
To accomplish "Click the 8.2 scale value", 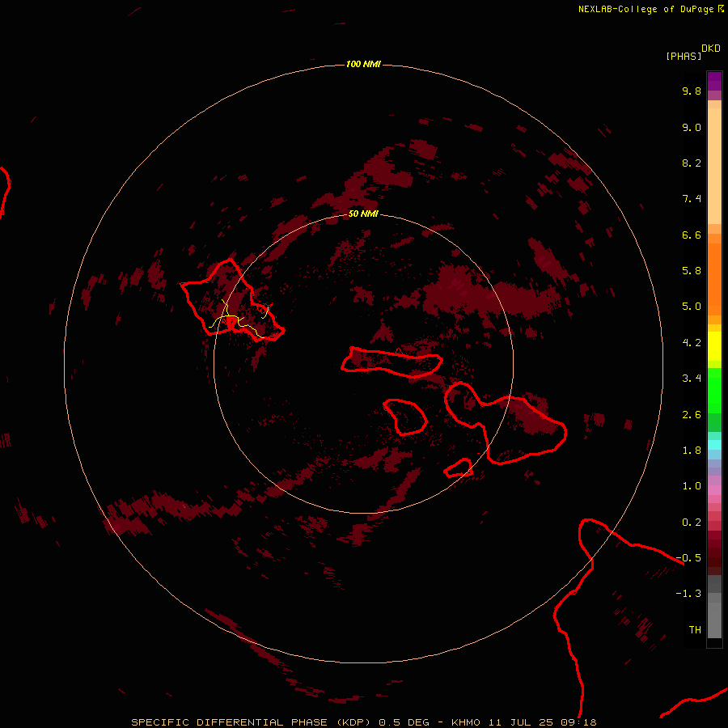I will tap(692, 163).
